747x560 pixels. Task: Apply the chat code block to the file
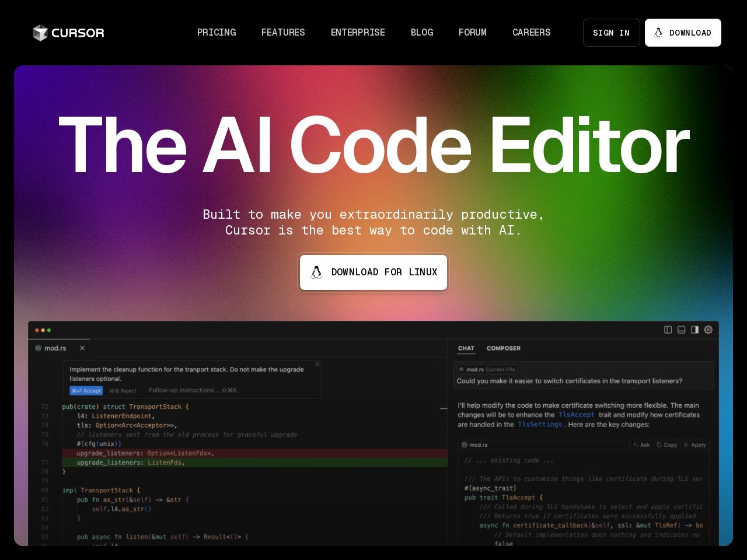[x=695, y=444]
